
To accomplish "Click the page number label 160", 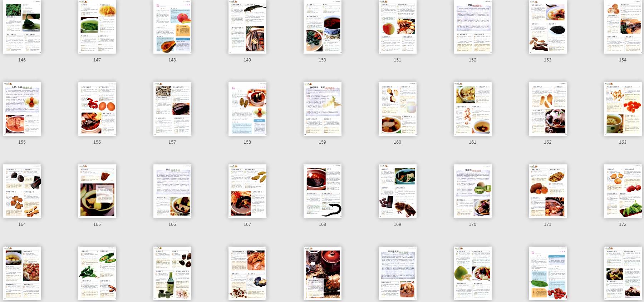I will (x=397, y=142).
